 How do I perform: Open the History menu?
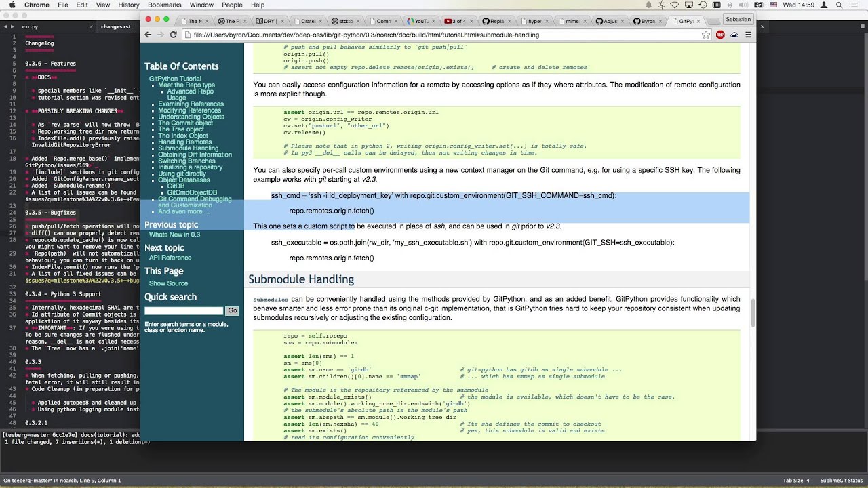[x=129, y=5]
